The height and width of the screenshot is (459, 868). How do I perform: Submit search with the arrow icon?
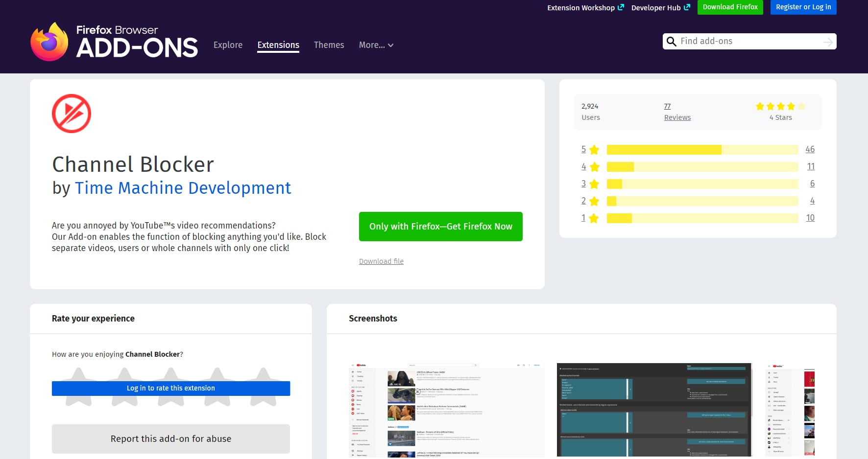[x=828, y=42]
